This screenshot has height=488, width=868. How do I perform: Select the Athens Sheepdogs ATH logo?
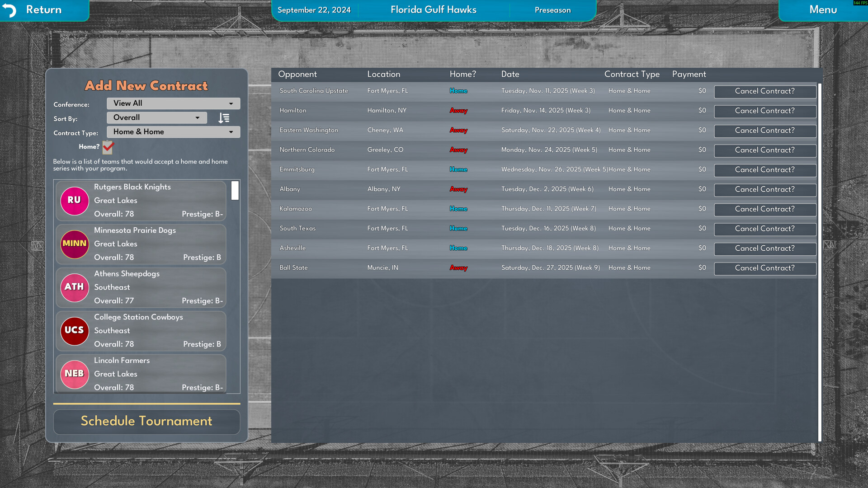pyautogui.click(x=75, y=287)
